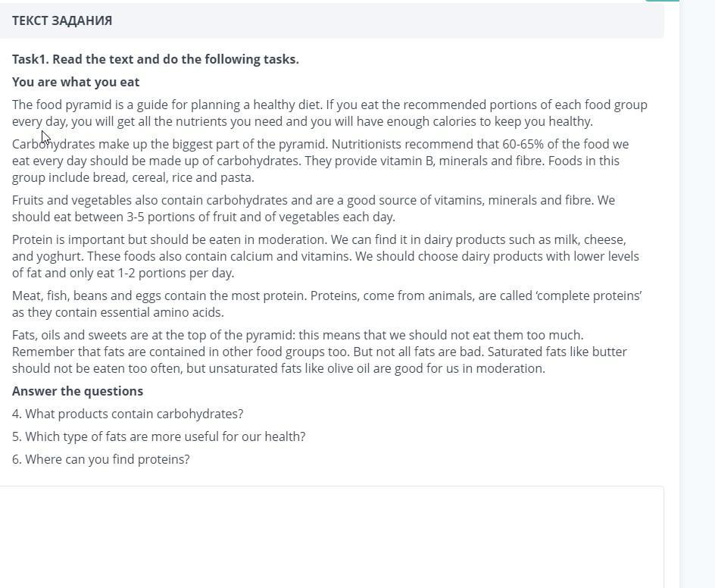The image size is (715, 588).
Task: Click question 4 about carbohydrates products
Action: [128, 414]
